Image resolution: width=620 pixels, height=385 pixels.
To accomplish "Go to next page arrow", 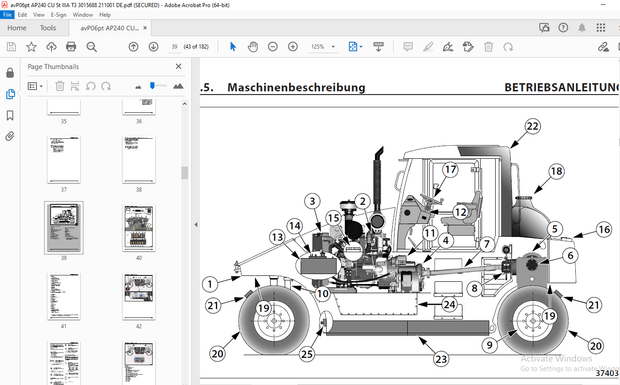I will coord(153,47).
